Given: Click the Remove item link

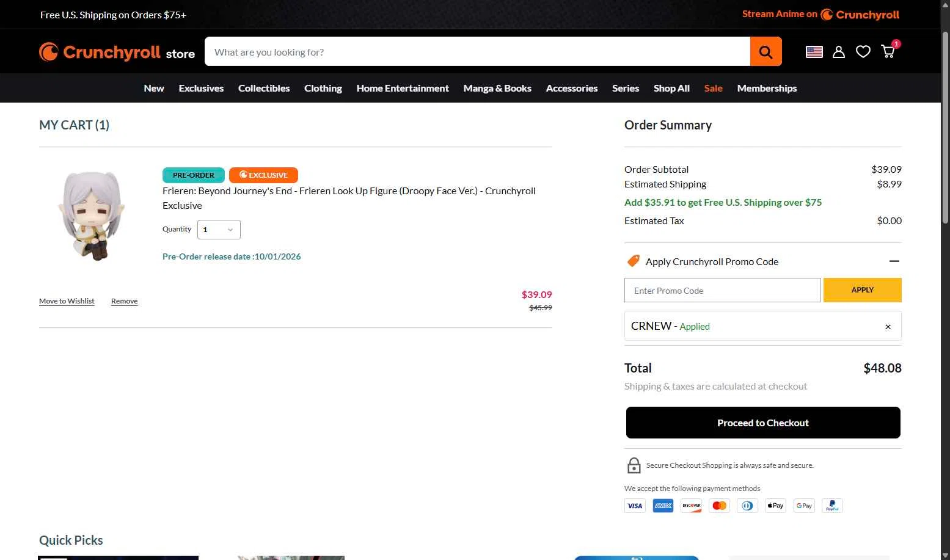Looking at the screenshot, I should (124, 301).
